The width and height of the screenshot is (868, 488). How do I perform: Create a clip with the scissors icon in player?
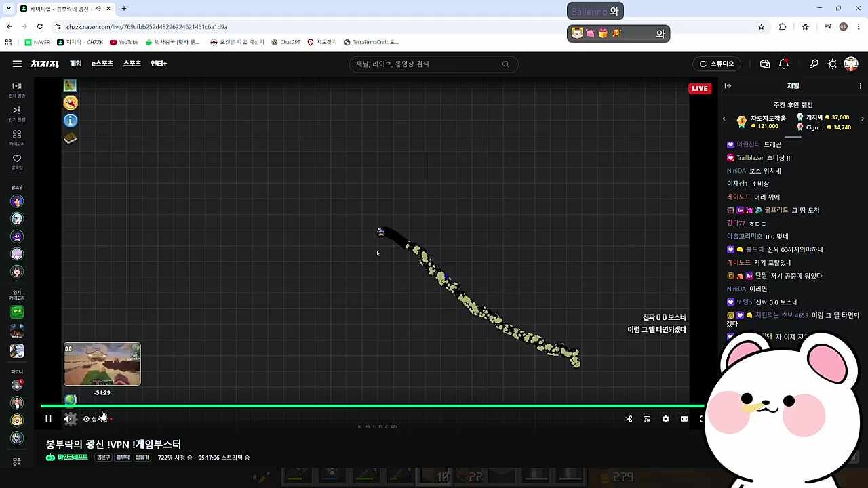tap(629, 419)
